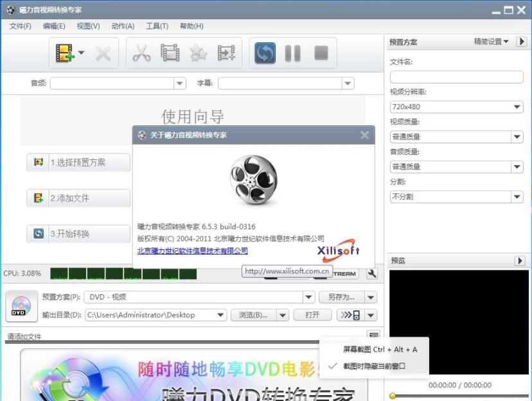Pause conversion using the pause icon
The height and width of the screenshot is (401, 532).
coord(293,53)
